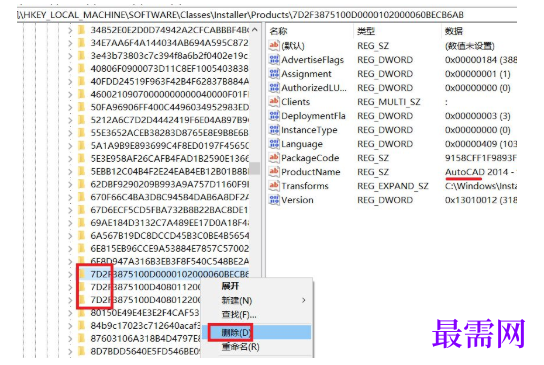Screen dimensions: 544x365
Task: Click the Assignment DWORD value icon
Action: (274, 74)
